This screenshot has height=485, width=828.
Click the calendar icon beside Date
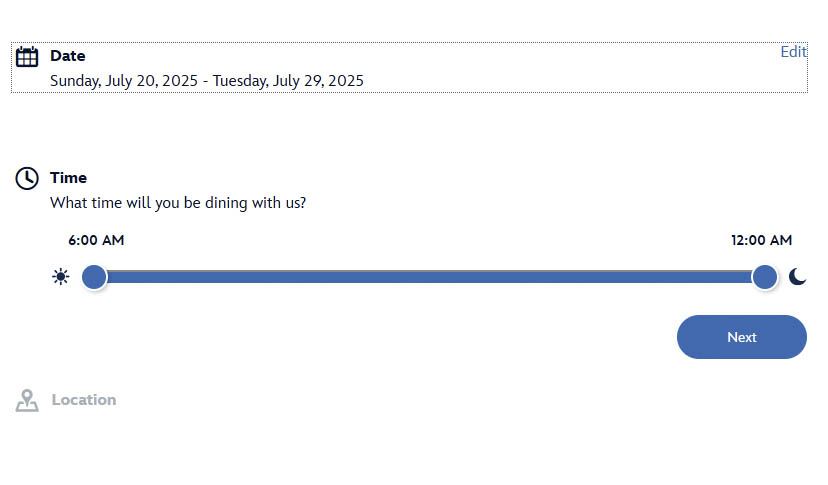click(27, 57)
